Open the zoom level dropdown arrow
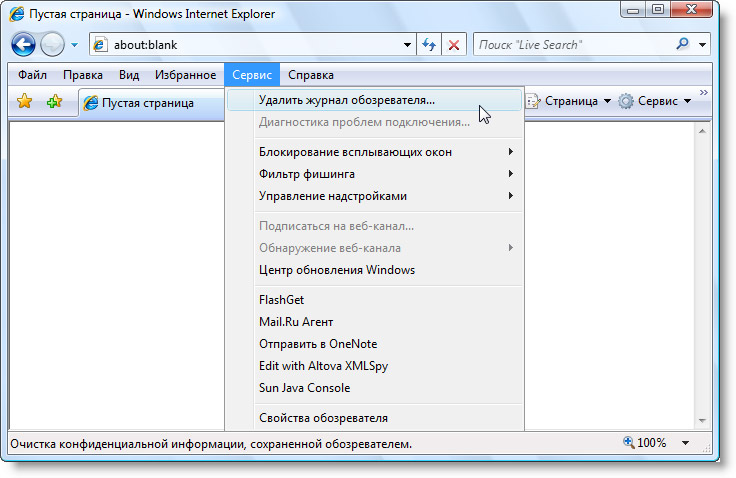 685,443
